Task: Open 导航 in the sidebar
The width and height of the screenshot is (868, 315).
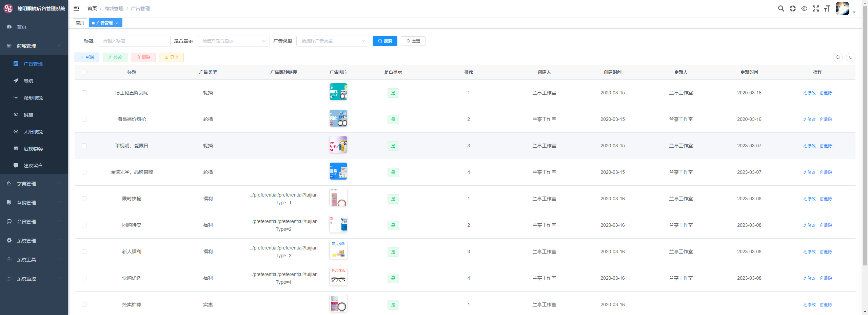Action: pyautogui.click(x=34, y=80)
